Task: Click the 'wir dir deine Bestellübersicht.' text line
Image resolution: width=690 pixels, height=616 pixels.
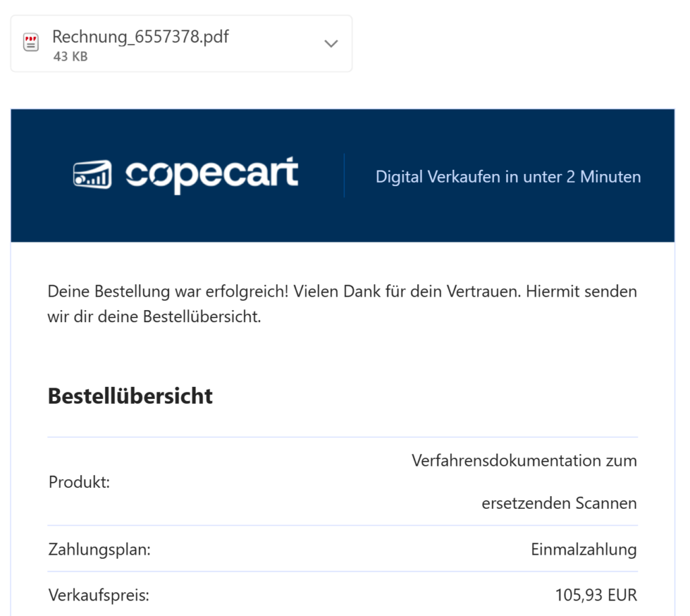Action: point(154,317)
